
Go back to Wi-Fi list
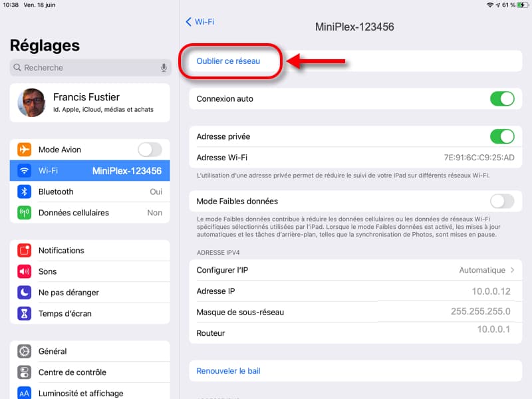coord(200,22)
